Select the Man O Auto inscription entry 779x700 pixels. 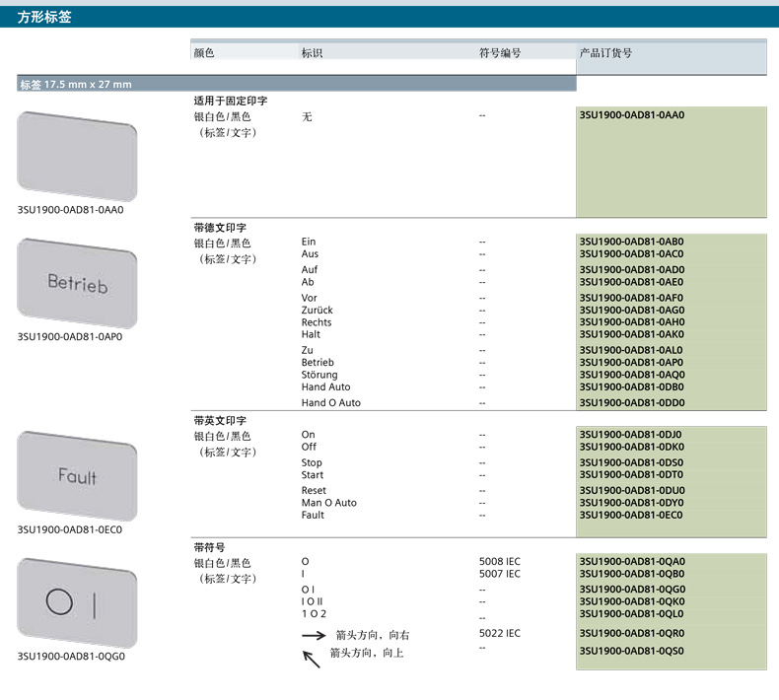(x=328, y=503)
